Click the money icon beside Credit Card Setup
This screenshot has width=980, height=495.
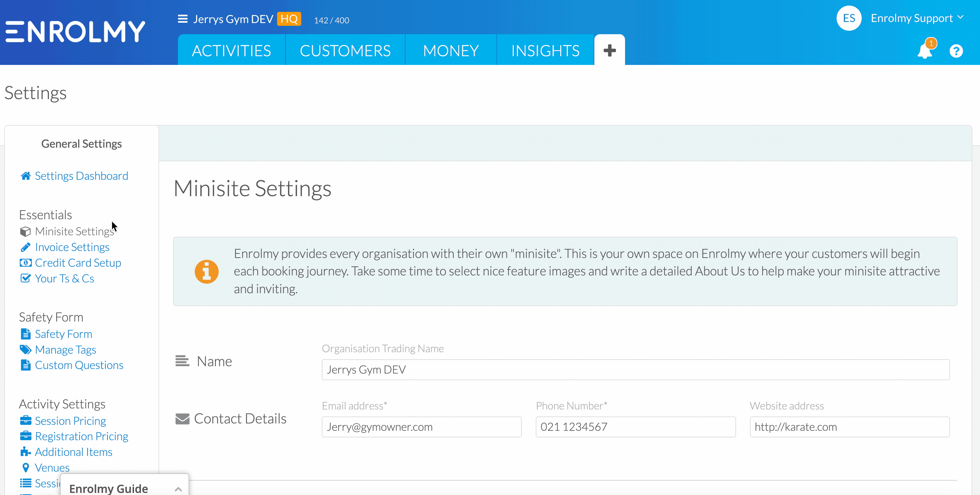[25, 263]
